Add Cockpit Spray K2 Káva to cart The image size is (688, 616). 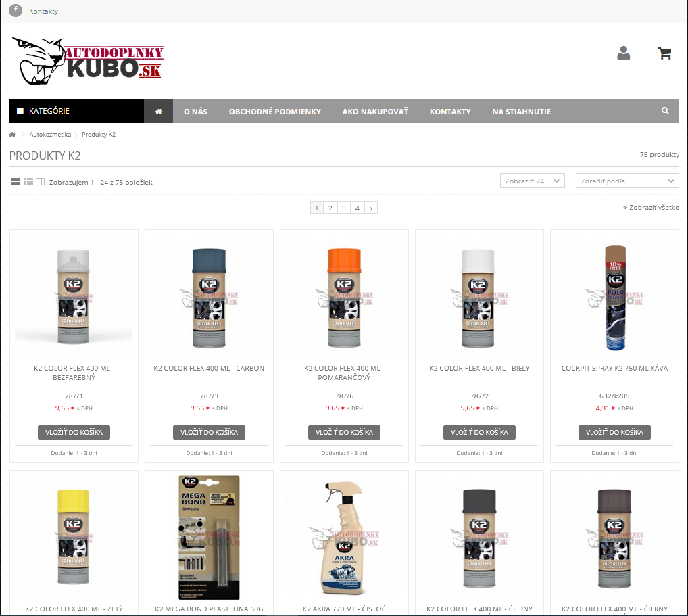(614, 433)
